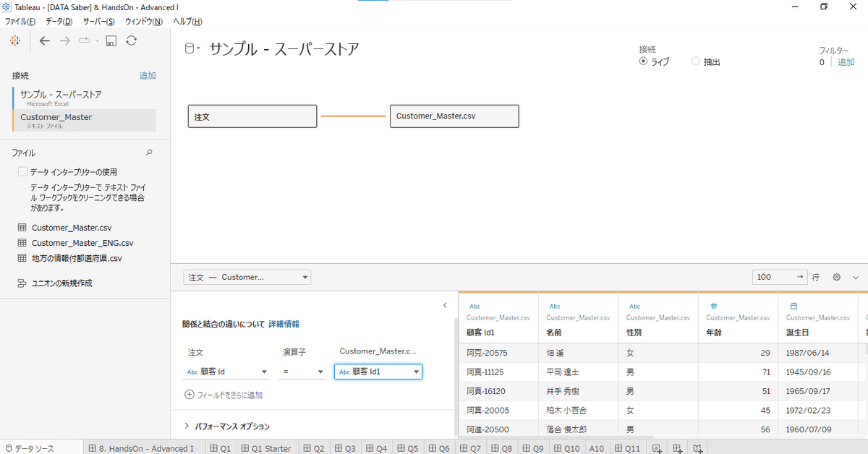The width and height of the screenshot is (868, 454).
Task: Click 追加 link next to 接続
Action: coord(148,75)
